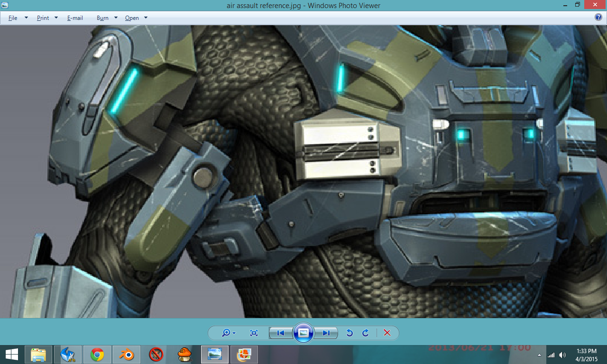Go to the next photo
The height and width of the screenshot is (364, 607).
coord(326,333)
